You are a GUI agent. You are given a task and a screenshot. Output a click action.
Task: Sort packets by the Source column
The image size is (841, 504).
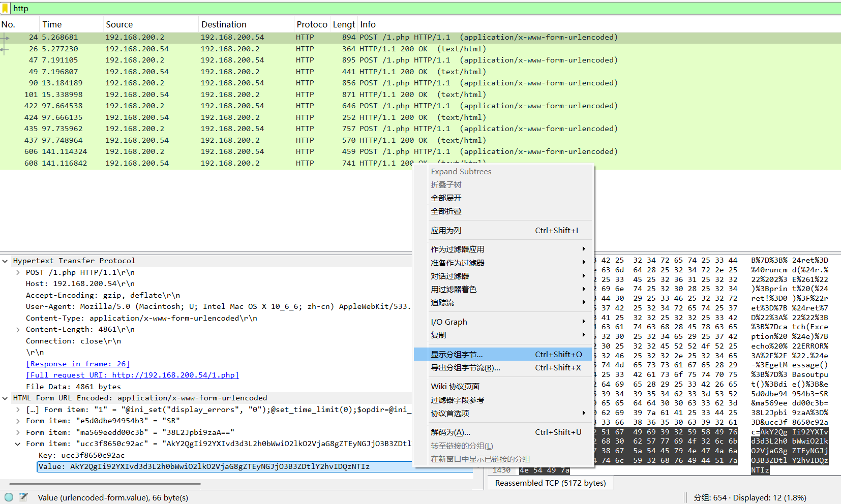(x=151, y=24)
